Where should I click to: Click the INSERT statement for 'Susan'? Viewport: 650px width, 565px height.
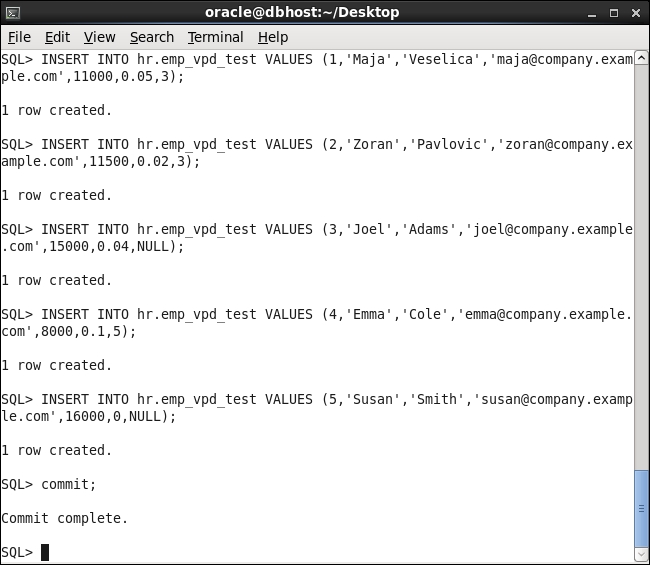coord(317,408)
